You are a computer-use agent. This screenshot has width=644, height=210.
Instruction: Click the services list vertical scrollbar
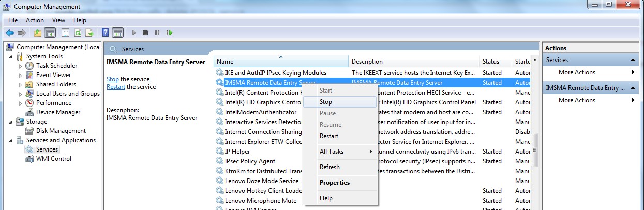pyautogui.click(x=535, y=150)
